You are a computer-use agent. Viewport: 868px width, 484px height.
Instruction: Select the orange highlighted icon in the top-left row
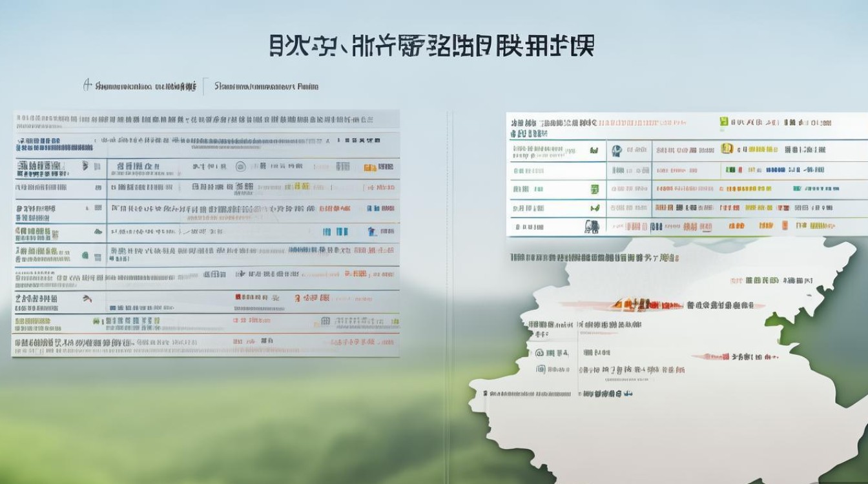(x=370, y=166)
